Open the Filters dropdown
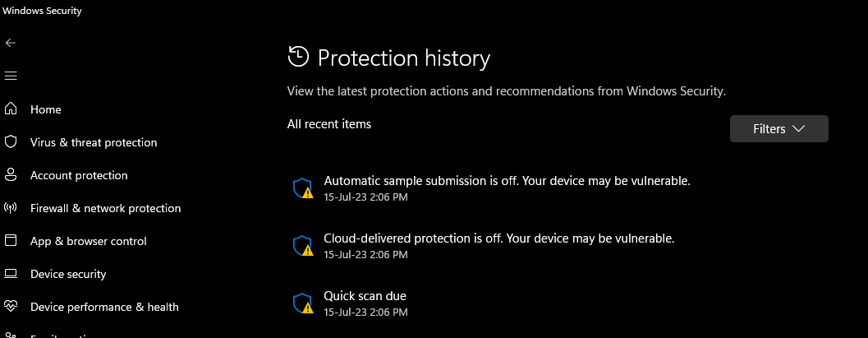The height and width of the screenshot is (338, 868). click(778, 129)
